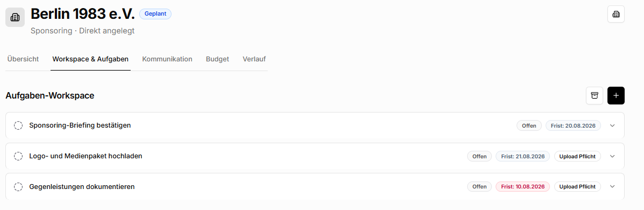This screenshot has height=210, width=644.
Task: Expand the Sponsoring-Briefing bestätigen row chevron
Action: point(612,125)
